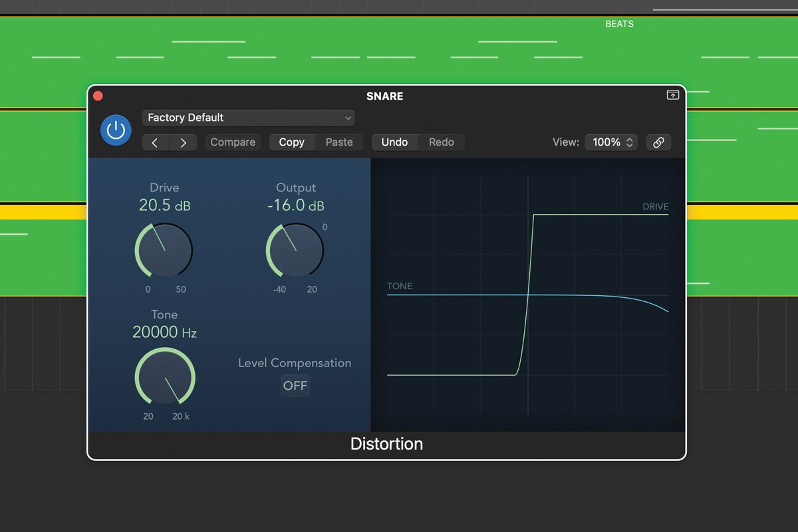The image size is (798, 532).
Task: Open the Factory Default preset menu
Action: click(249, 118)
